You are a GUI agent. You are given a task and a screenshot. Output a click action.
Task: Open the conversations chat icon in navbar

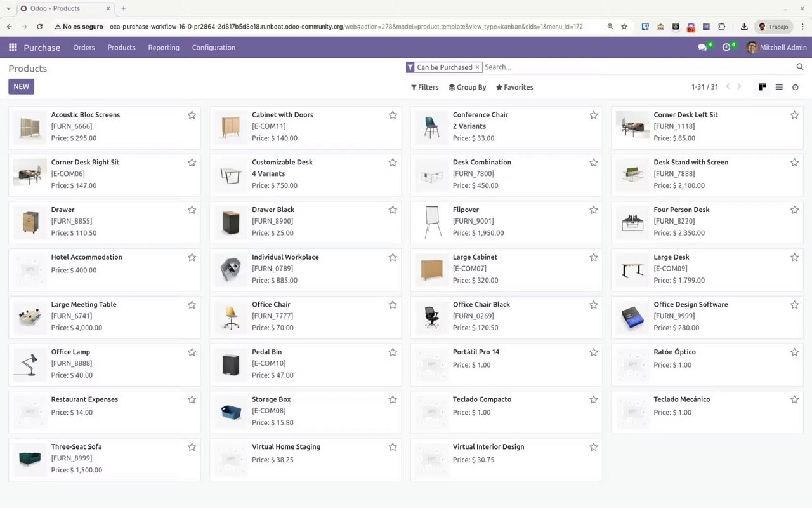click(702, 48)
